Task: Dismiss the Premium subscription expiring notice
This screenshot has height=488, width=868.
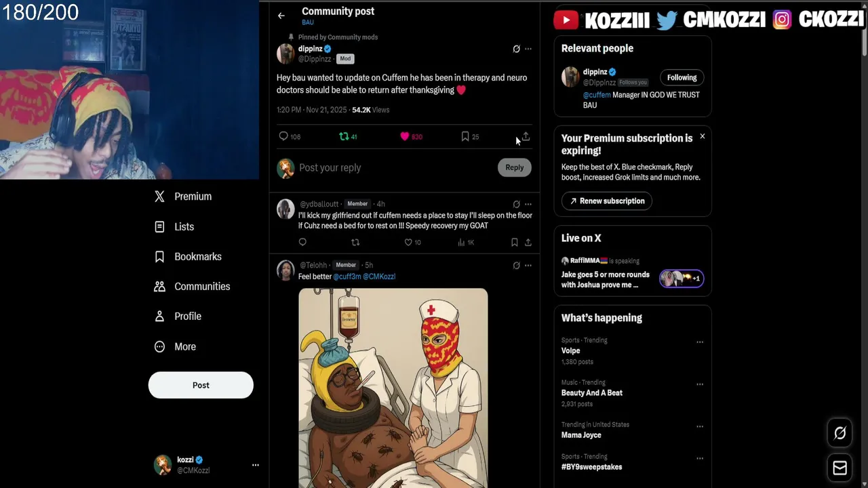Action: (x=703, y=136)
